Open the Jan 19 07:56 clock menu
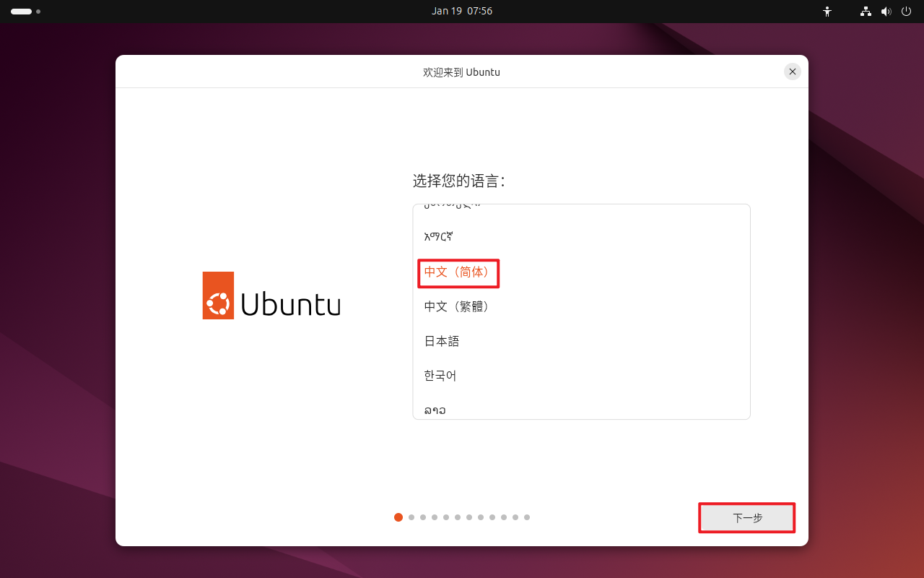The width and height of the screenshot is (924, 578). [462, 12]
